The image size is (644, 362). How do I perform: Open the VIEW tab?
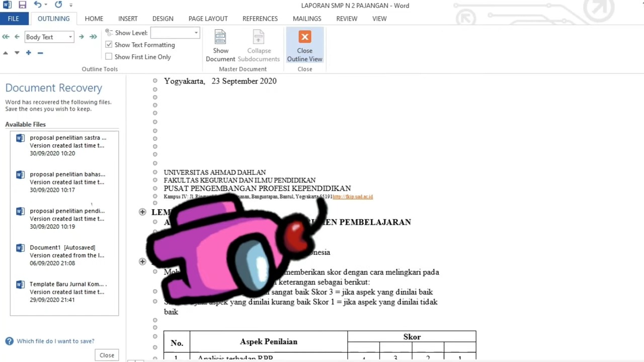click(x=379, y=19)
